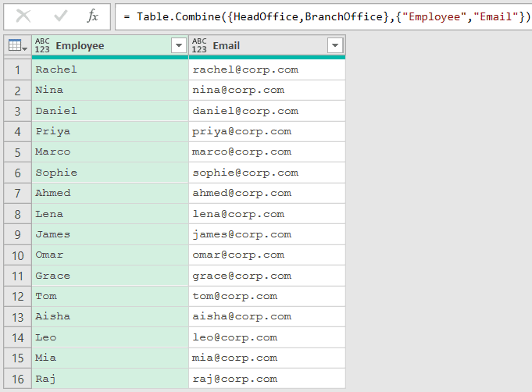Select cell containing Sophie

coord(110,173)
